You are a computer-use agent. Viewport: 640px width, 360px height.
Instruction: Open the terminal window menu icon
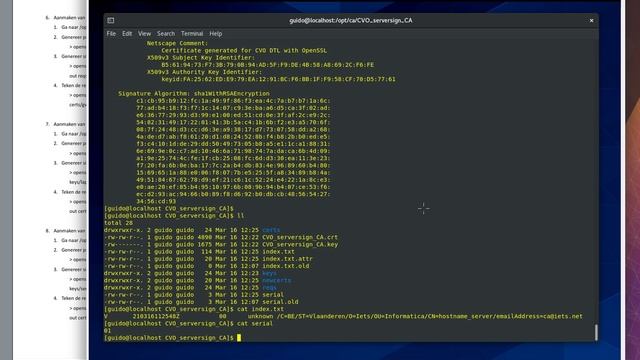click(x=111, y=20)
